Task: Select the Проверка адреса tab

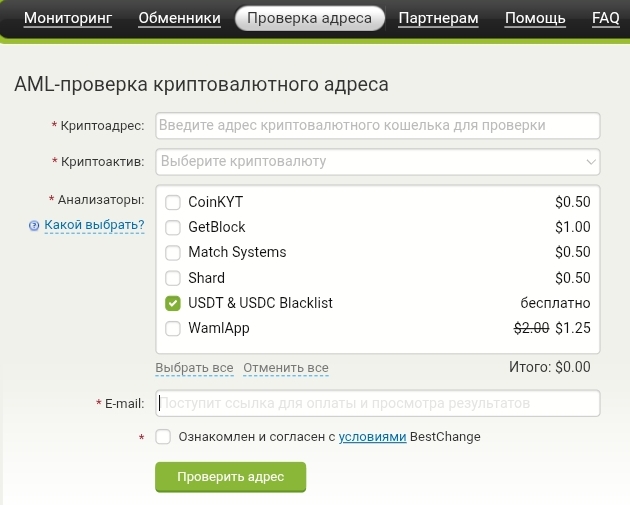Action: click(x=309, y=18)
